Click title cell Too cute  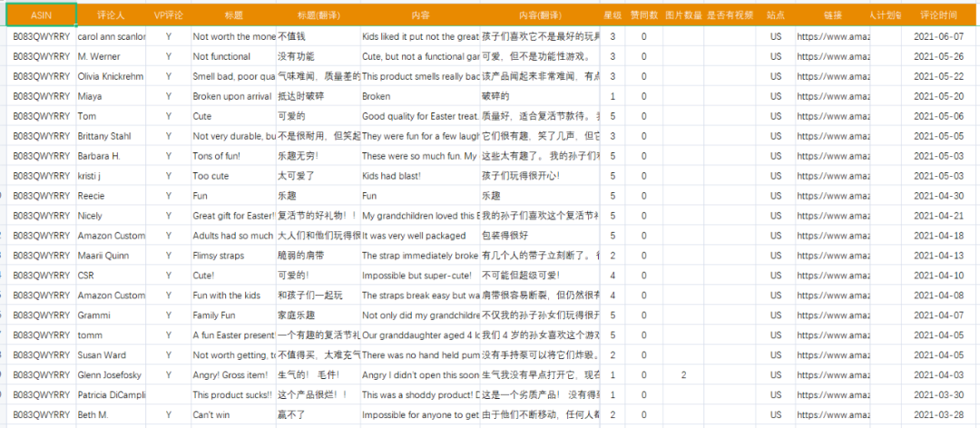point(233,176)
